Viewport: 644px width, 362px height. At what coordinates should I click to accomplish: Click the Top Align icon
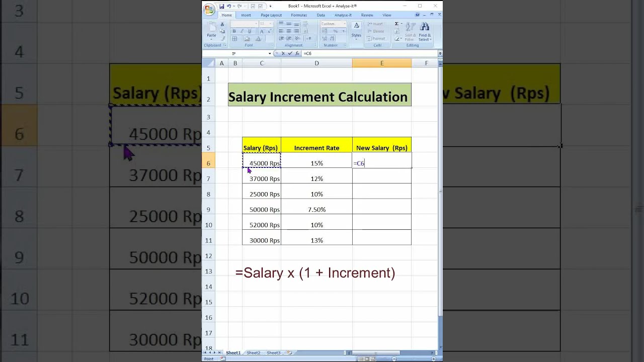281,23
